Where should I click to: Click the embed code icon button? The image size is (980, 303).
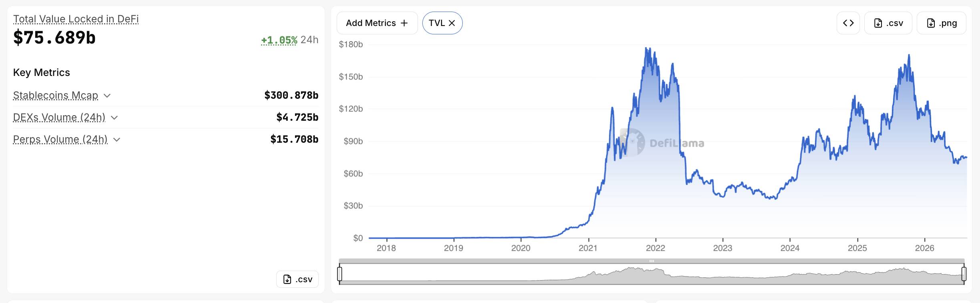pos(848,23)
